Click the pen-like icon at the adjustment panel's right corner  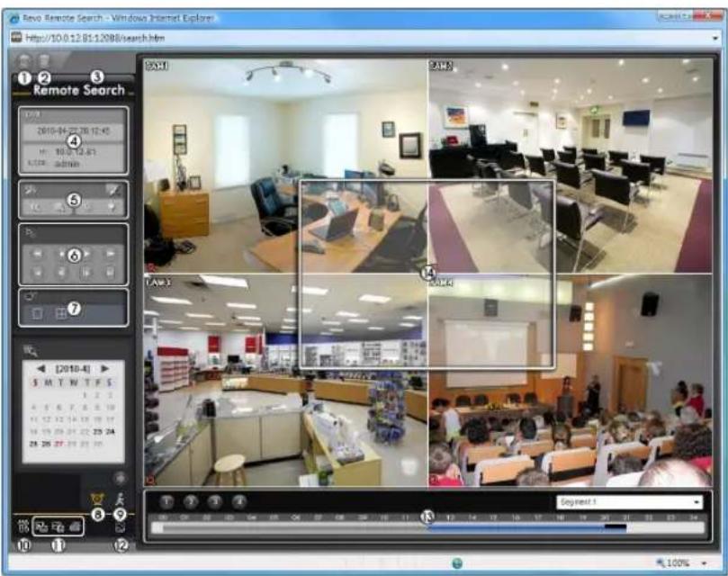[112, 190]
